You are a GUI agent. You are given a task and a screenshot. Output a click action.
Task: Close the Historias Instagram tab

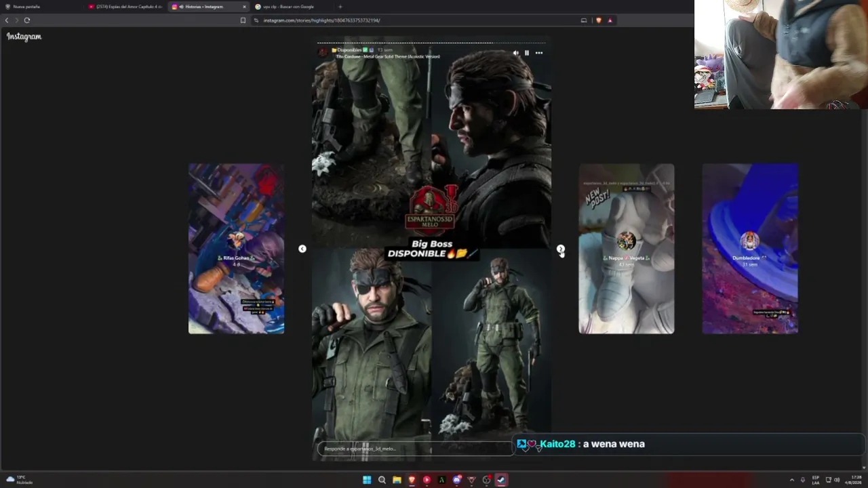[x=244, y=7]
